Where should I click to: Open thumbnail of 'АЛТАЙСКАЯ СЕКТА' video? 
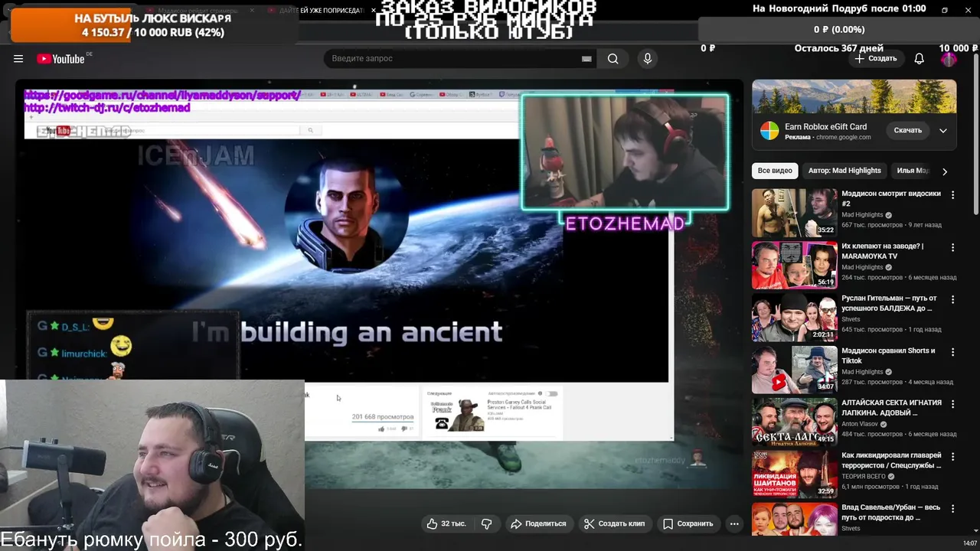(x=794, y=422)
